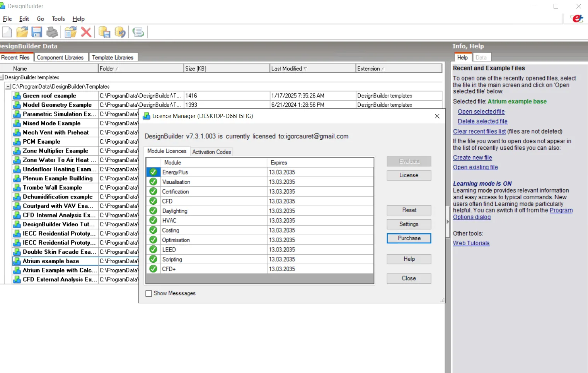Sort the list by the Extension column
Viewport: 588px width, 373px height.
coord(399,68)
